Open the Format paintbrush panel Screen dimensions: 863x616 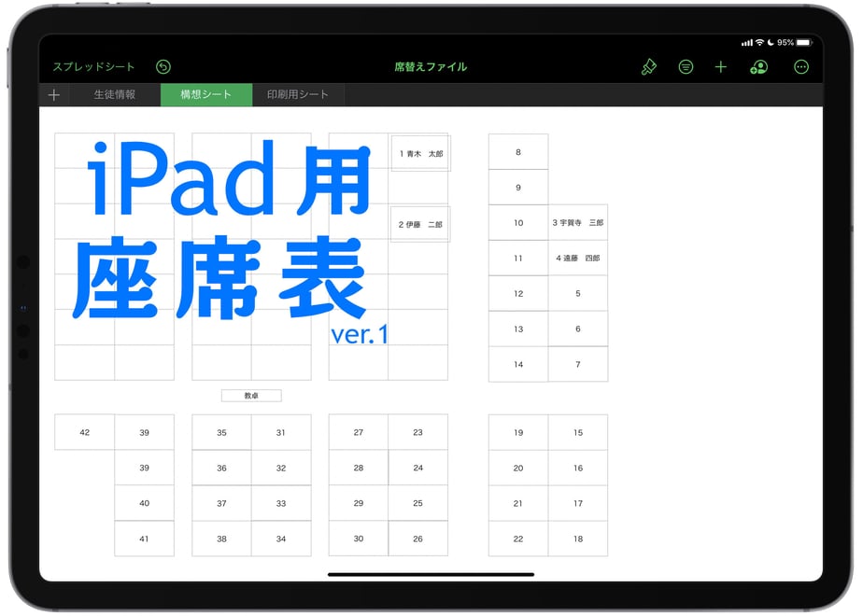(x=649, y=67)
